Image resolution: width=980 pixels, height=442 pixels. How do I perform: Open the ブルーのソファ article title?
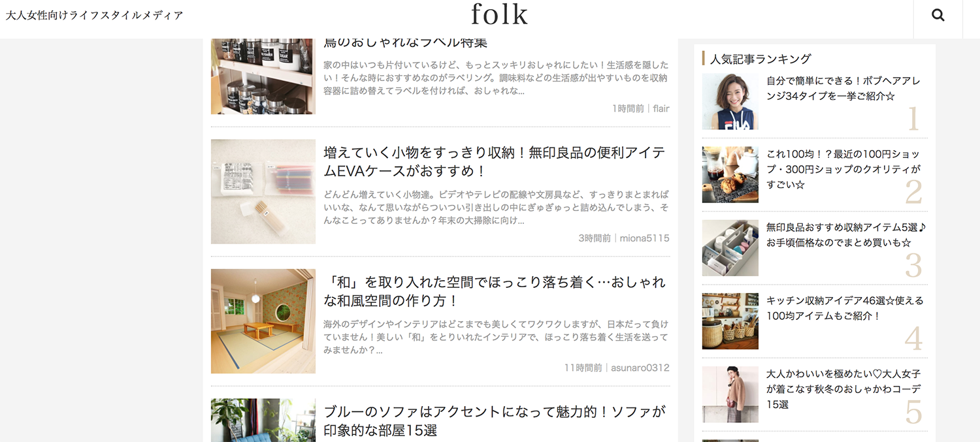pyautogui.click(x=495, y=421)
